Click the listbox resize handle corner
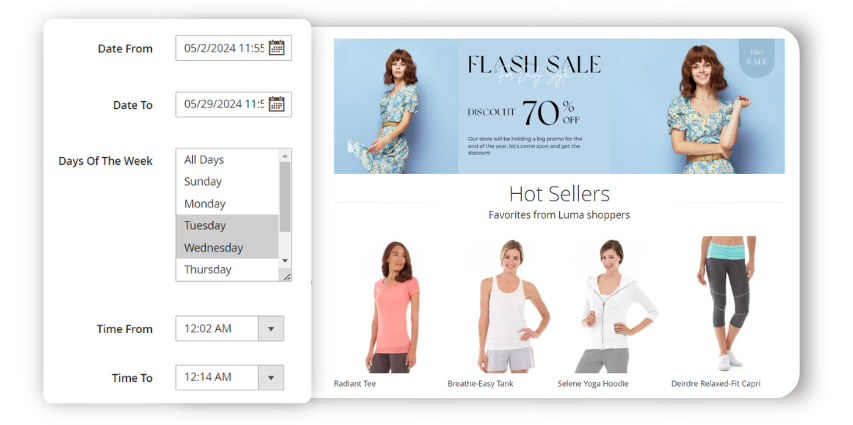This screenshot has height=425, width=853. pyautogui.click(x=287, y=276)
